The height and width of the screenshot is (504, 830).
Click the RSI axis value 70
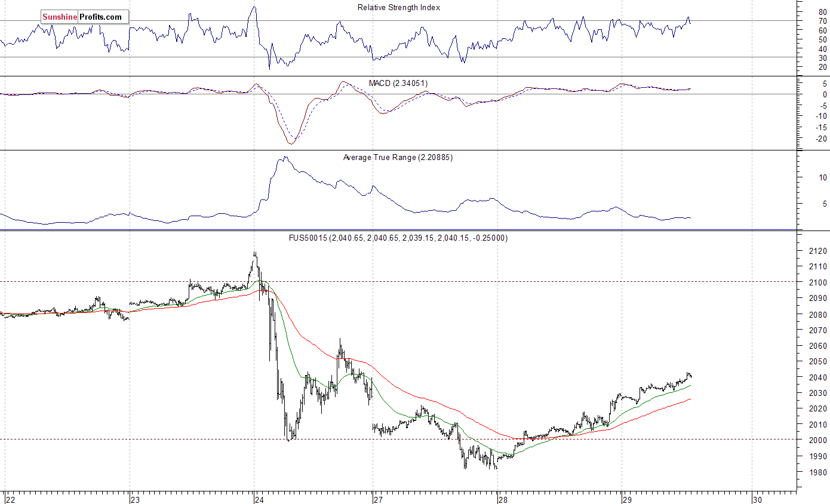[822, 21]
